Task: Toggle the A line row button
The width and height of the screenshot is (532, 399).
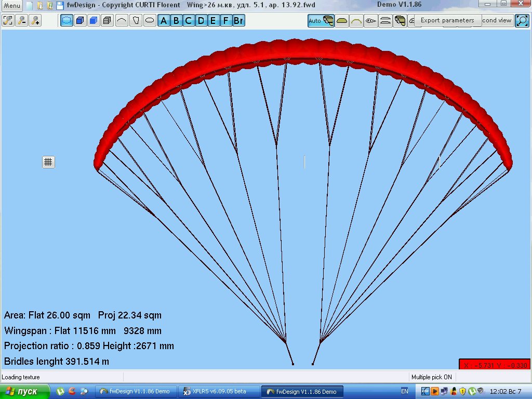Action: 164,21
